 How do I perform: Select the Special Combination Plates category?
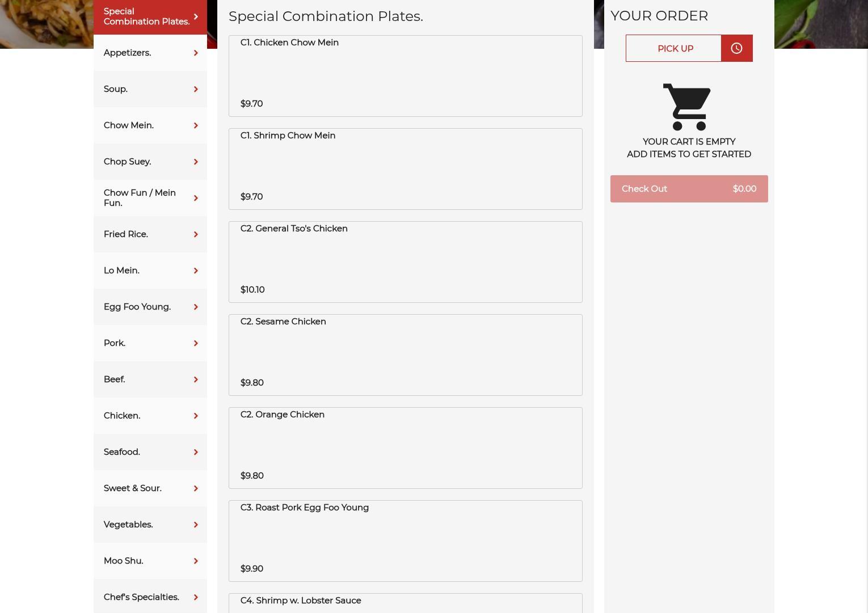coord(146,16)
